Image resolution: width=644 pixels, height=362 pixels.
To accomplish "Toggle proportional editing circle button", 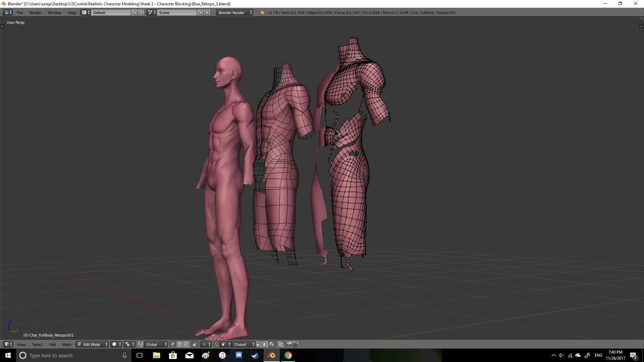I will (205, 344).
